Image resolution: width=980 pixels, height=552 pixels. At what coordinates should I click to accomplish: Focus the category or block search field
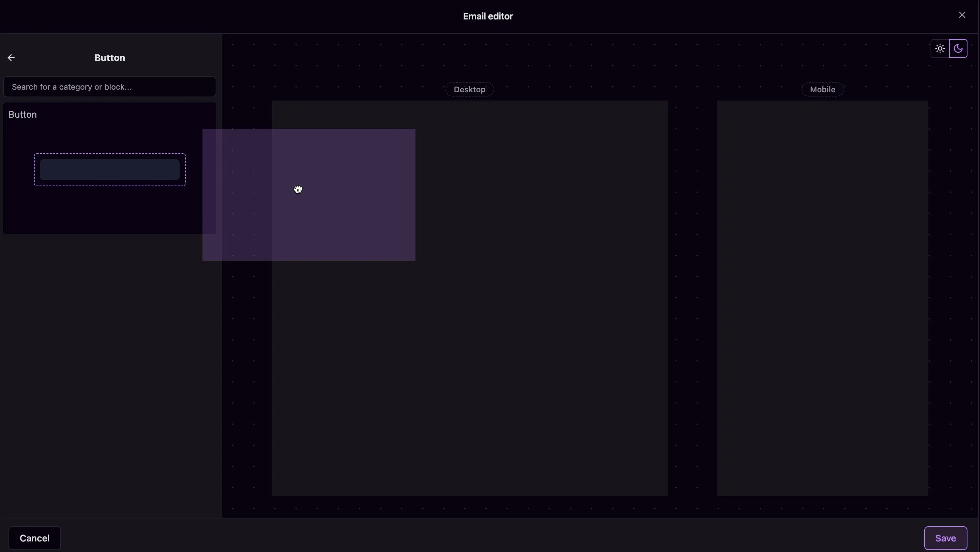[109, 87]
